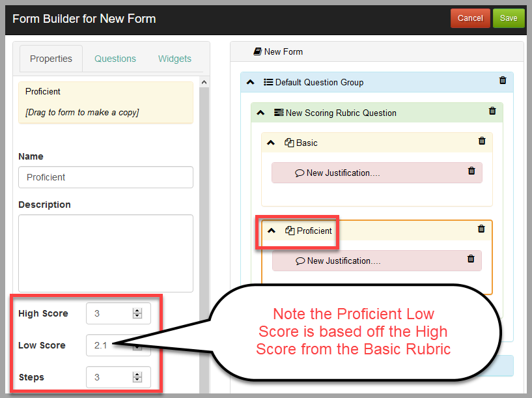
Task: Collapse the New Scoring Rubric Question
Action: tap(260, 113)
